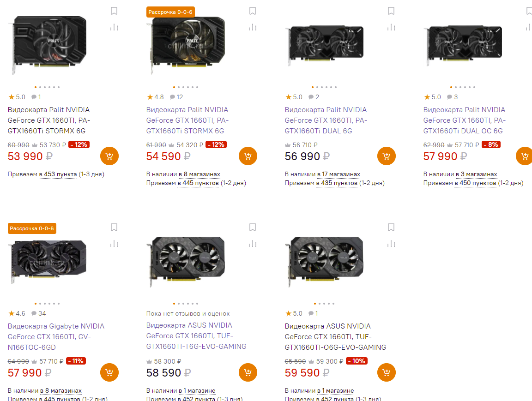
Task: Click compare chart icon on ASUS O6G card
Action: click(x=391, y=244)
